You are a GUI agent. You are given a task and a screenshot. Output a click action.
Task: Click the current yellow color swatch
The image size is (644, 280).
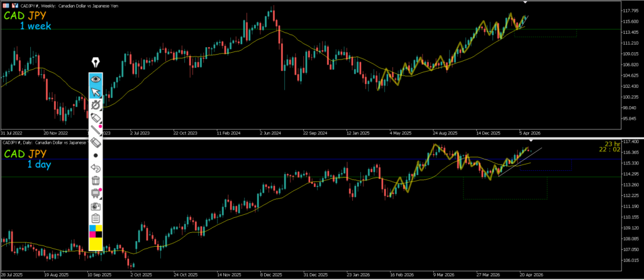coord(96,244)
